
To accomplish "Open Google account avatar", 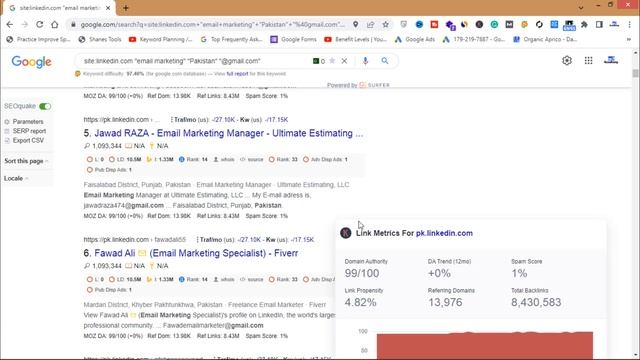I will coord(611,60).
